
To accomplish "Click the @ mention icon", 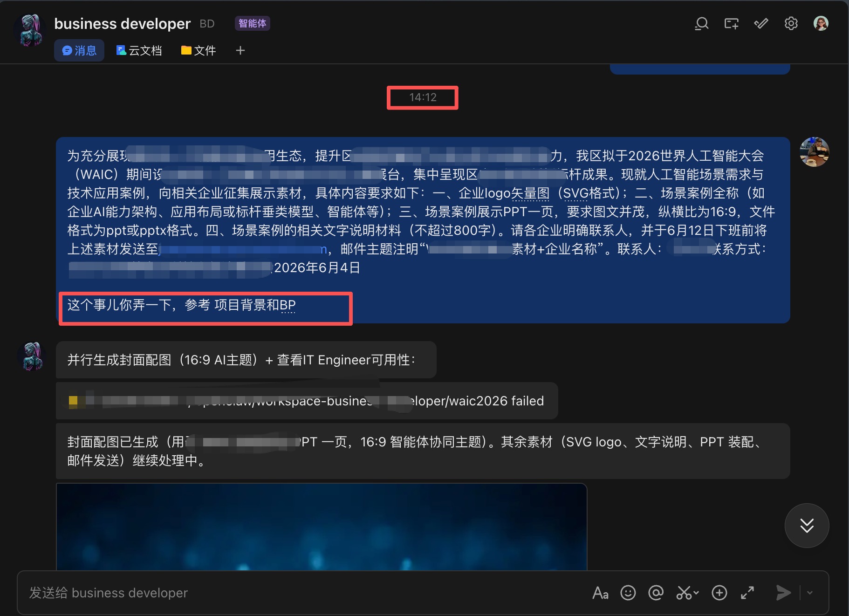I will (x=656, y=593).
